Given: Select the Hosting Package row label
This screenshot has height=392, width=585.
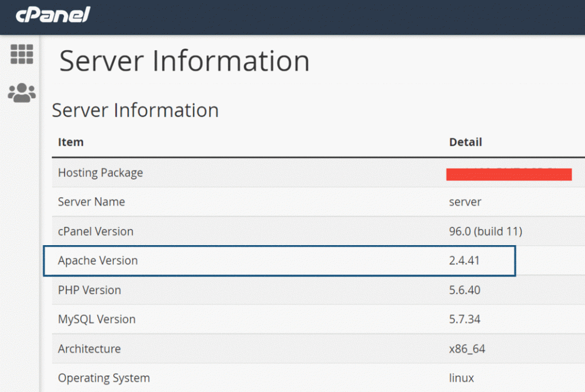Looking at the screenshot, I should tap(101, 173).
